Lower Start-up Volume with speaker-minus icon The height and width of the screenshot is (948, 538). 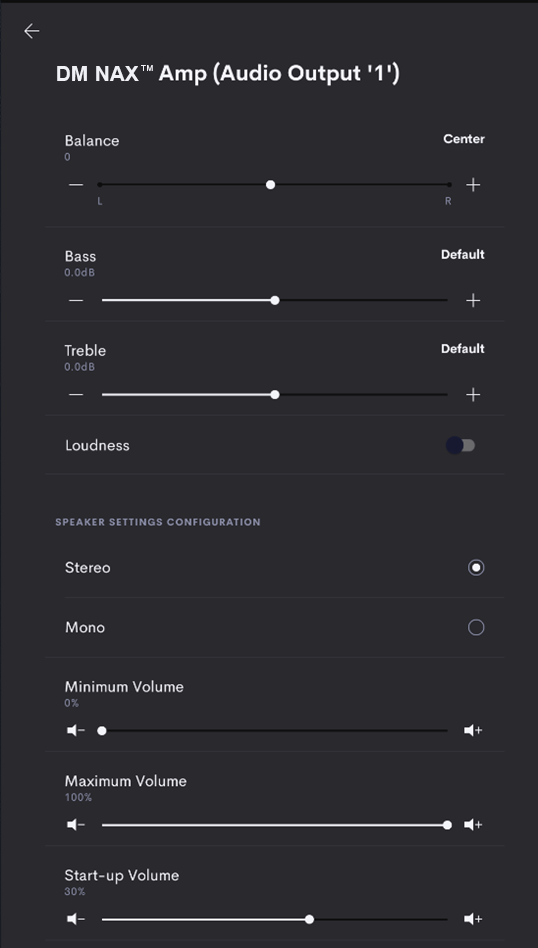point(76,920)
